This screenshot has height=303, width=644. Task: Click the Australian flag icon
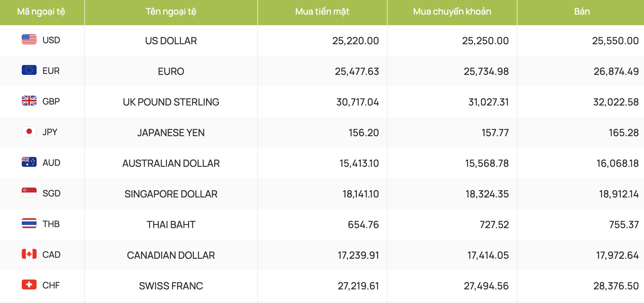click(29, 162)
